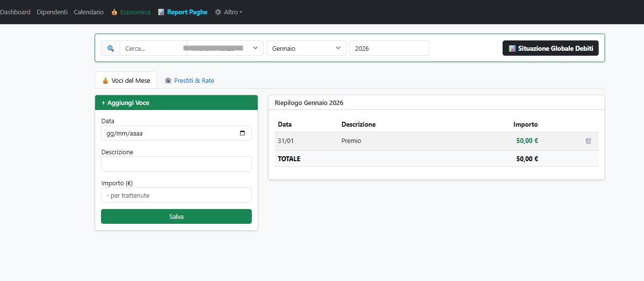The image size is (644, 281).
Task: Open the calendar picker in Data field
Action: [242, 133]
